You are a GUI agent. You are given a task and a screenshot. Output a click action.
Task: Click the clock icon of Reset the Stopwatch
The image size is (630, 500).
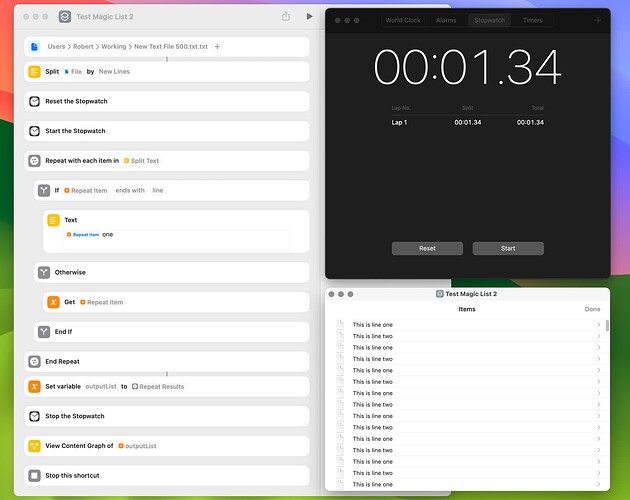coord(35,101)
